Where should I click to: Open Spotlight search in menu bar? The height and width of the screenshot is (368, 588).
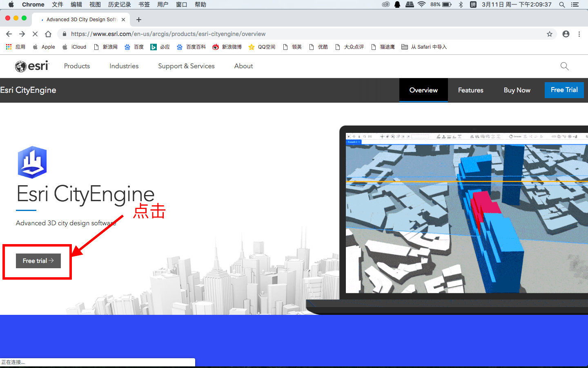[x=562, y=4]
